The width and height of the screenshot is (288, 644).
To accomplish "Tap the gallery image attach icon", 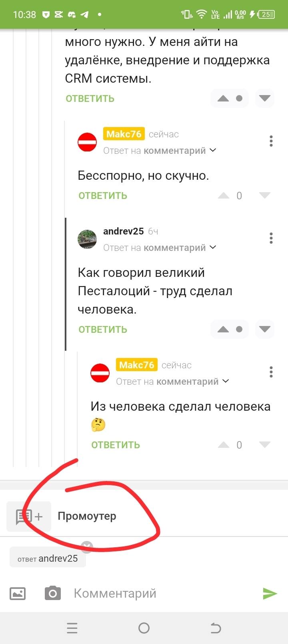I will 18,594.
